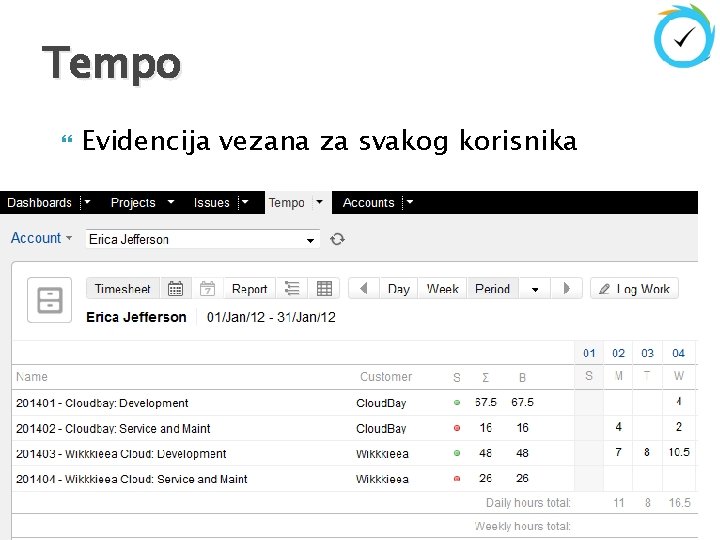720x540 pixels.
Task: Click the day 01 column header
Action: (x=589, y=353)
